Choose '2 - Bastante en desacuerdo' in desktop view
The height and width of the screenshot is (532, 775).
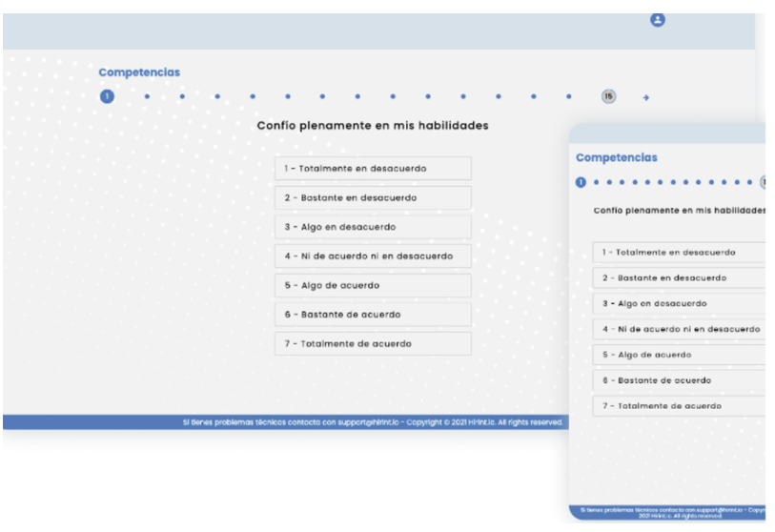[x=373, y=198]
